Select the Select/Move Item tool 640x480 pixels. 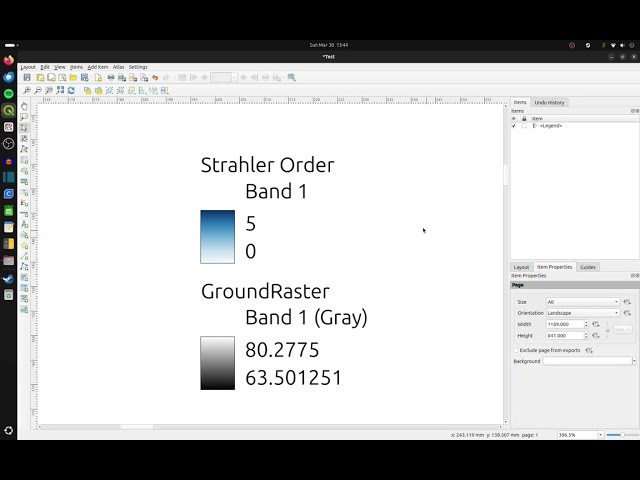pos(24,128)
